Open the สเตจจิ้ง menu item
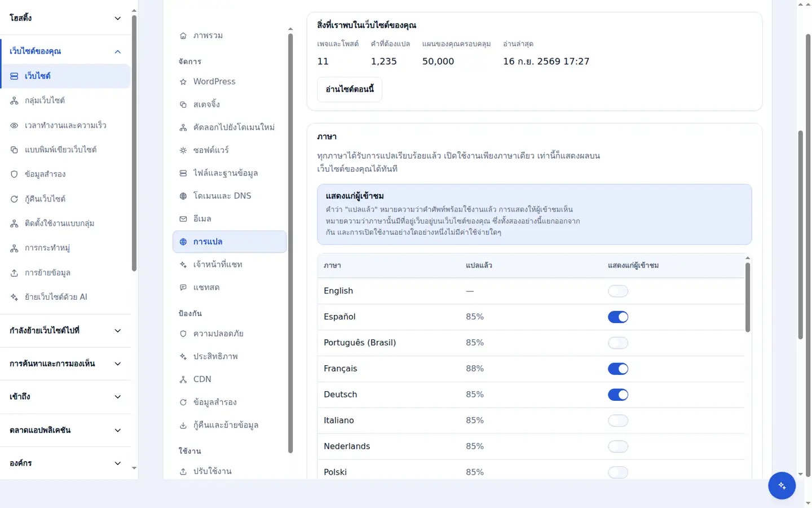Image resolution: width=812 pixels, height=508 pixels. (x=230, y=104)
